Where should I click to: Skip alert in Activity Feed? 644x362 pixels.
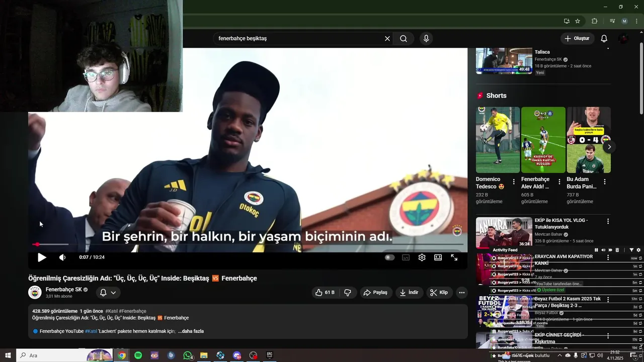[x=610, y=250]
